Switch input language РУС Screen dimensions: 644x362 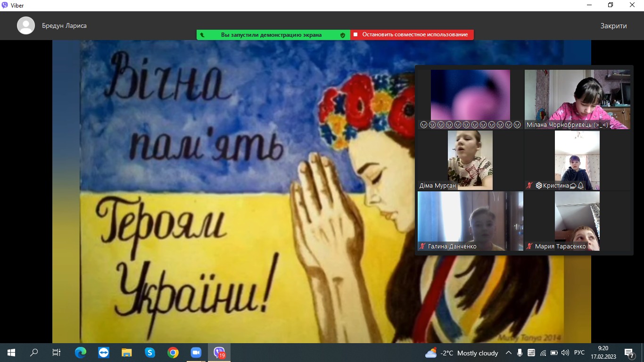579,353
